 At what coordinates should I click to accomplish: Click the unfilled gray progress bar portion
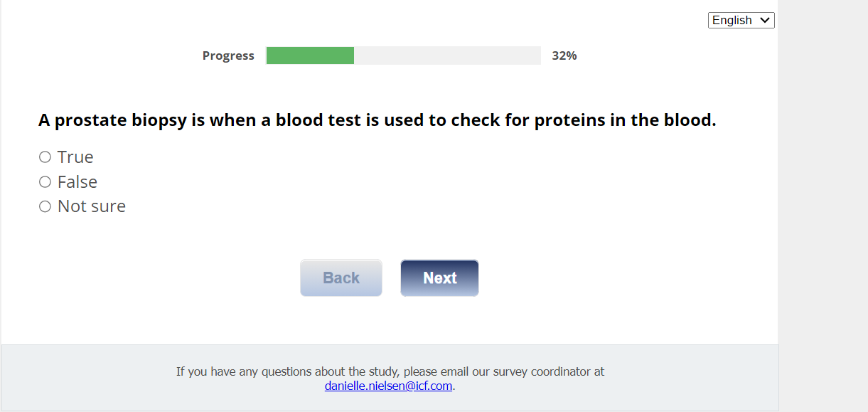point(447,56)
